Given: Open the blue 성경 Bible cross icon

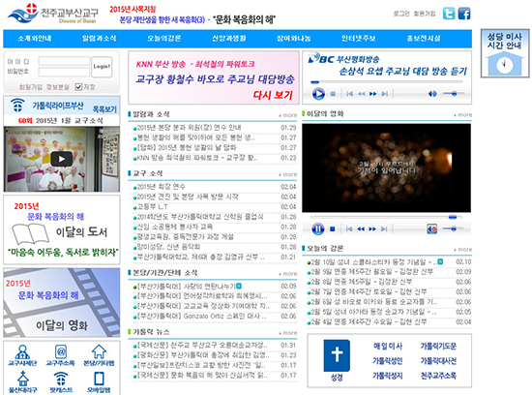Looking at the screenshot, I should coord(337,360).
